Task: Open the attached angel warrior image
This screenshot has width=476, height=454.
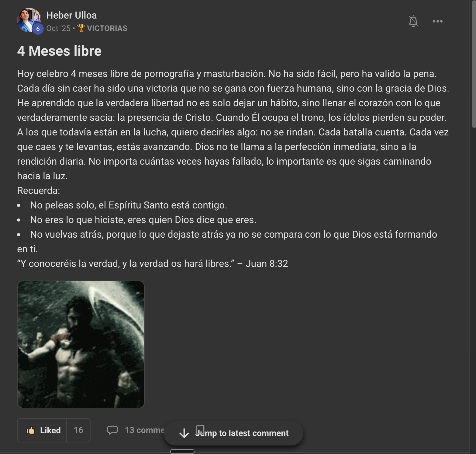Action: tap(81, 344)
